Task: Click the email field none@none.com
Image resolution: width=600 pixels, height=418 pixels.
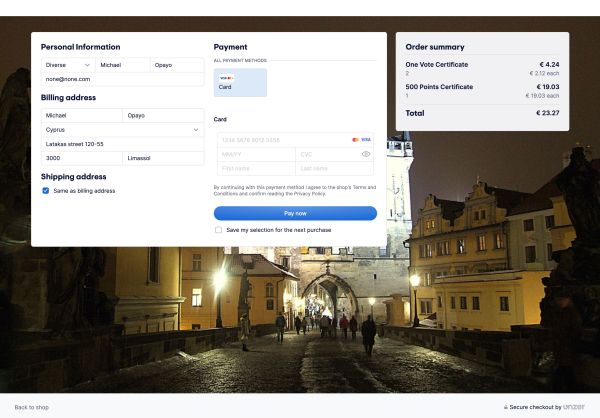Action: point(122,79)
